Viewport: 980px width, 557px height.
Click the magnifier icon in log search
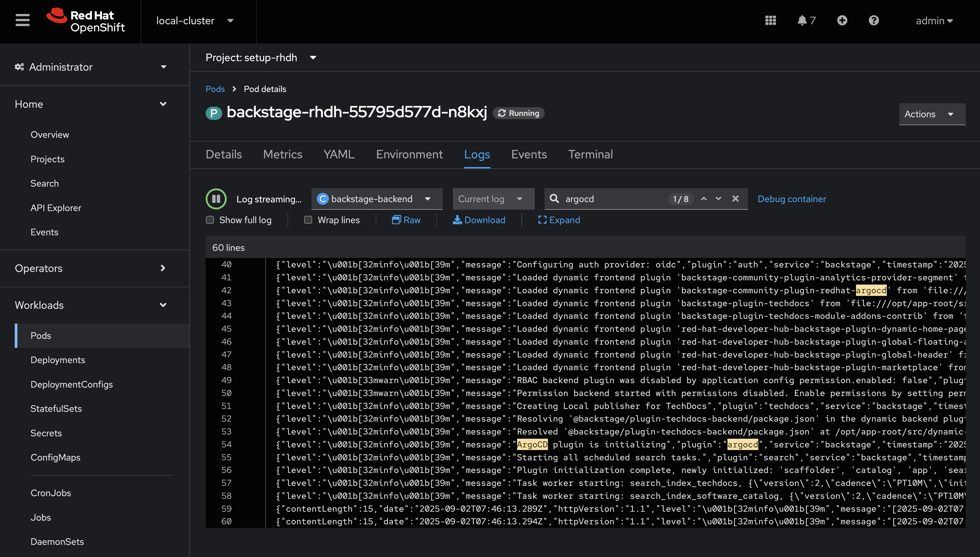click(x=554, y=199)
